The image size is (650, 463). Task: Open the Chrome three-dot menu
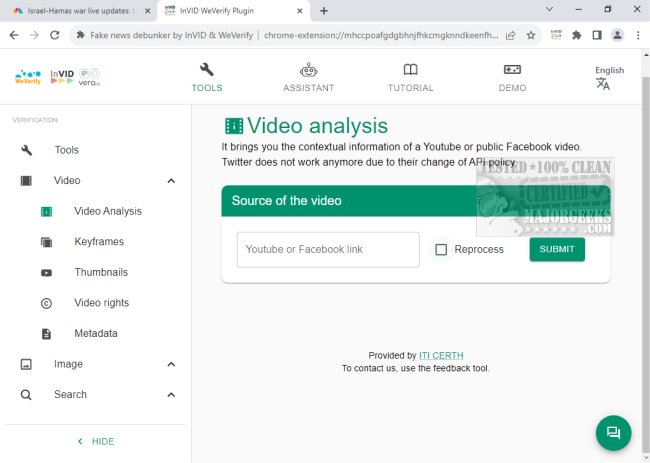[638, 35]
